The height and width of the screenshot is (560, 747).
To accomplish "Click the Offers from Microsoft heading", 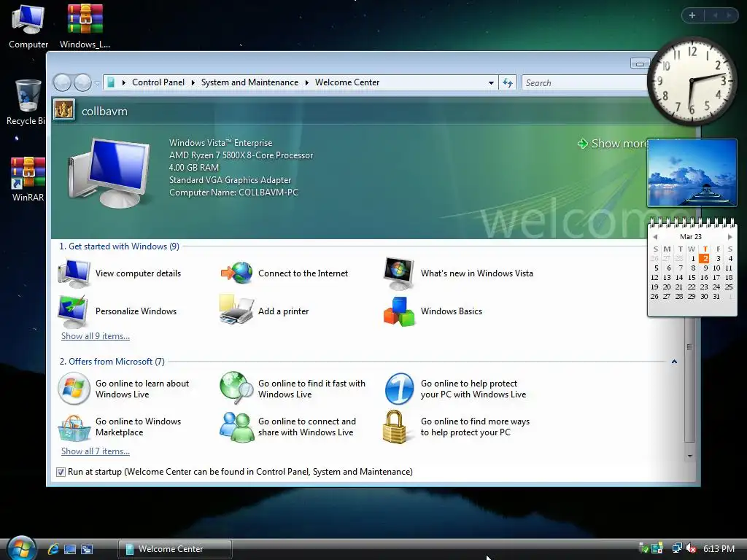I will point(112,362).
